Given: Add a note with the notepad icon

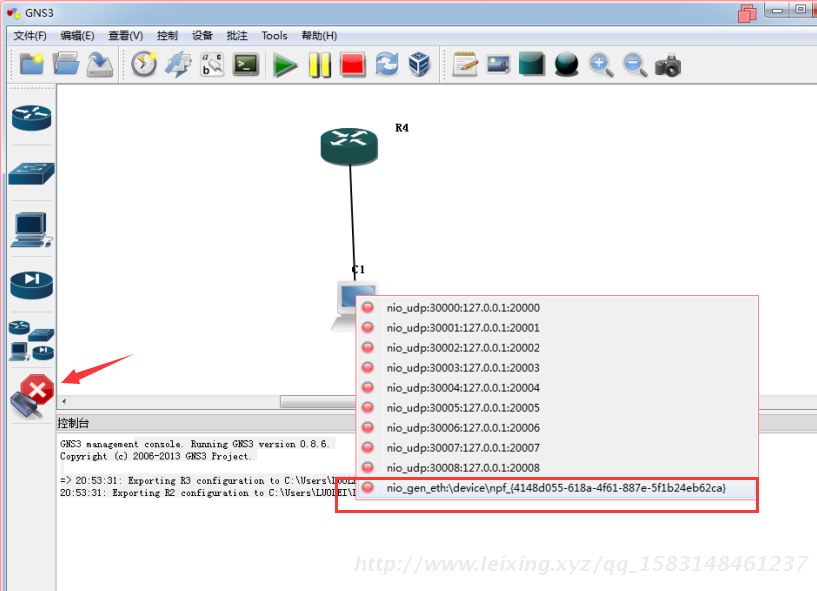Looking at the screenshot, I should tap(465, 65).
